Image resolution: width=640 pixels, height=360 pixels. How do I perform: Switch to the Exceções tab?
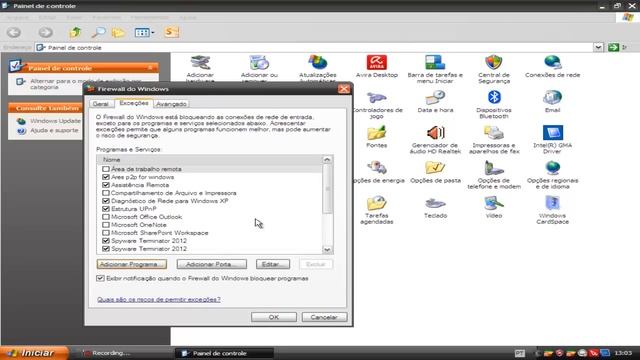coord(134,103)
